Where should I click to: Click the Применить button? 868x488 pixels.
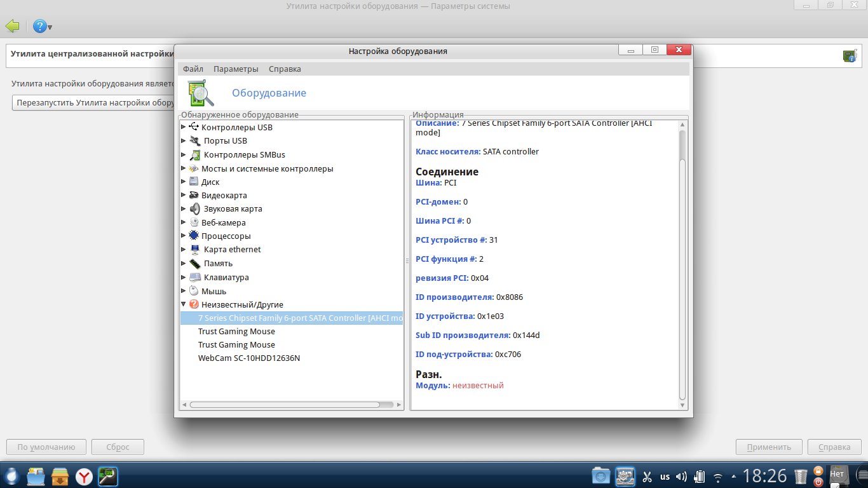tap(769, 447)
